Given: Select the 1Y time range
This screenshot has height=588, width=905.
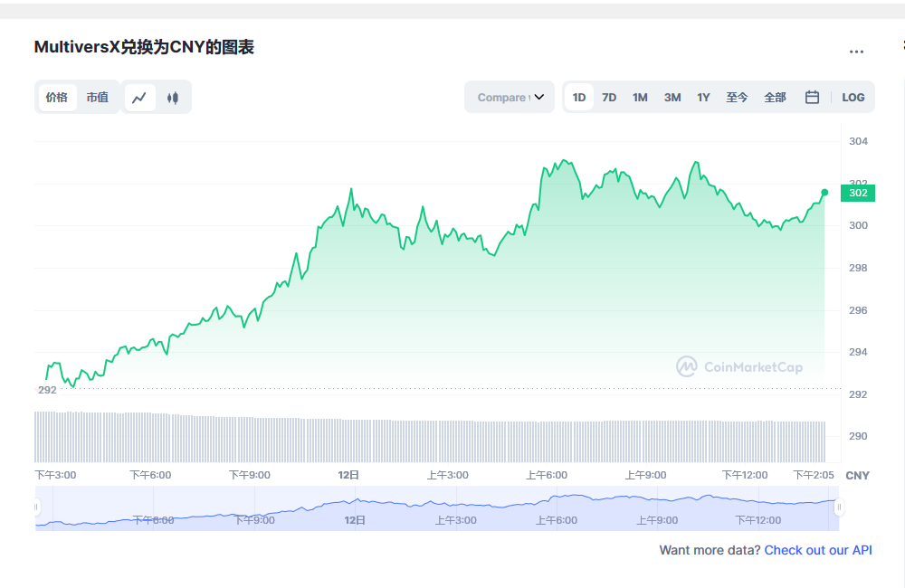Looking at the screenshot, I should click(703, 97).
